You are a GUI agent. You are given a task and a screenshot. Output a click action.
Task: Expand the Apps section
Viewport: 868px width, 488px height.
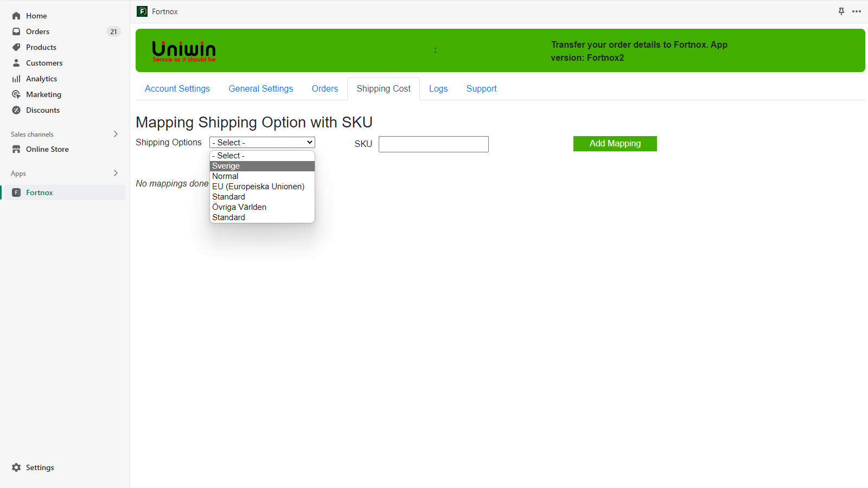click(115, 173)
